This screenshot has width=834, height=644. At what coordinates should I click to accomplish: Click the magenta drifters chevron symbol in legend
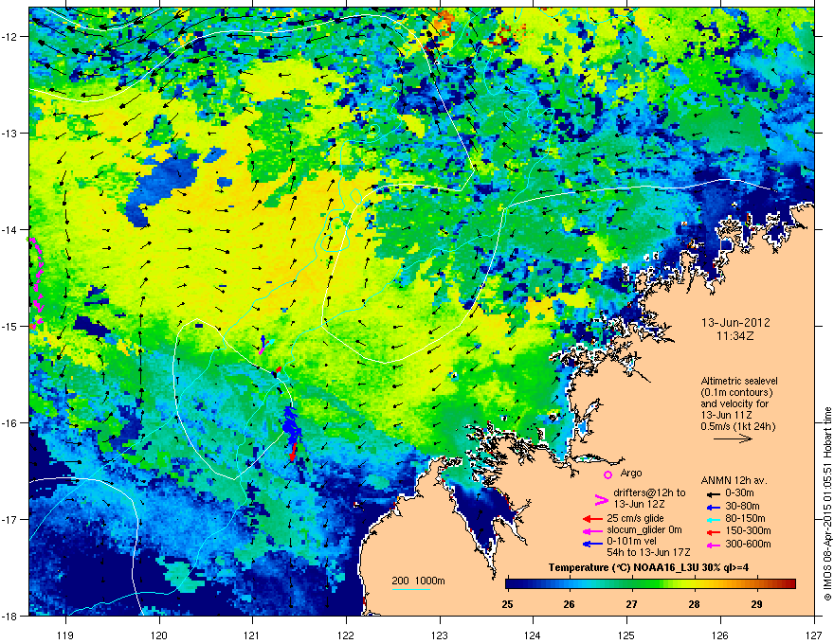point(601,499)
